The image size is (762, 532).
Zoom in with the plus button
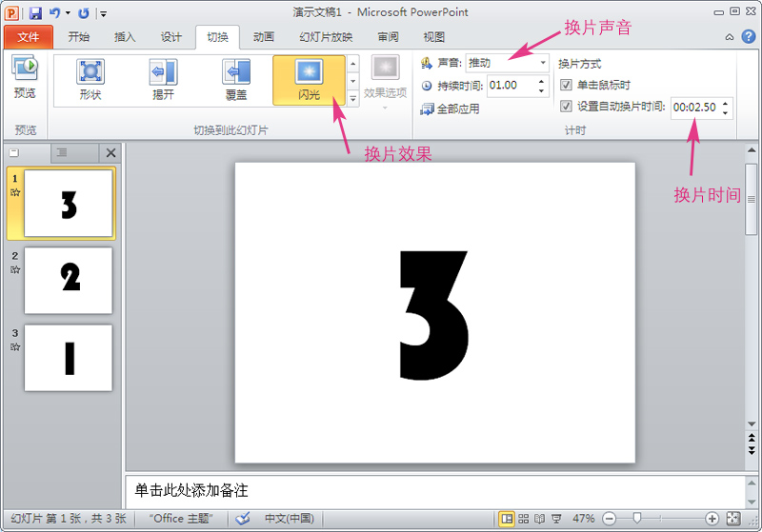712,519
